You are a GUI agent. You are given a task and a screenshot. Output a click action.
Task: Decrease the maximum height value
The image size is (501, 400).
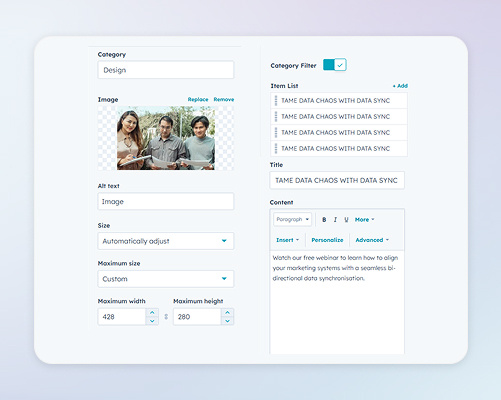227,321
